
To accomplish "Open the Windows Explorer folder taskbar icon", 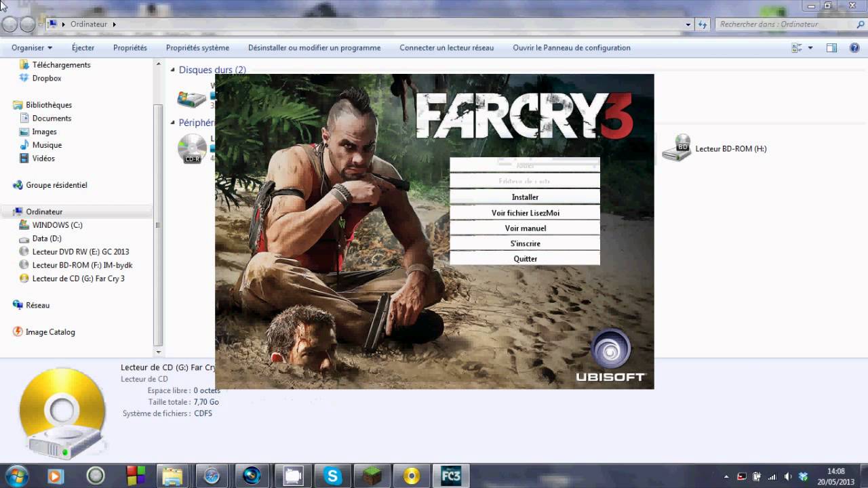I will 173,476.
